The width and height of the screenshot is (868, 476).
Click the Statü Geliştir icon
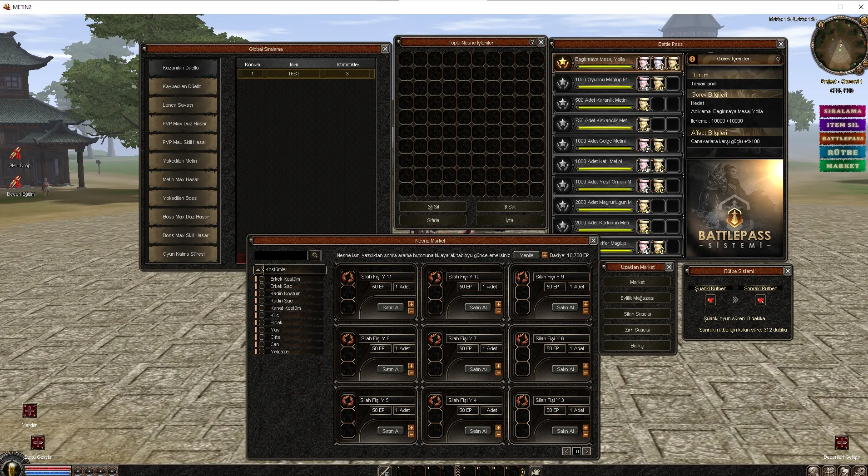38,442
